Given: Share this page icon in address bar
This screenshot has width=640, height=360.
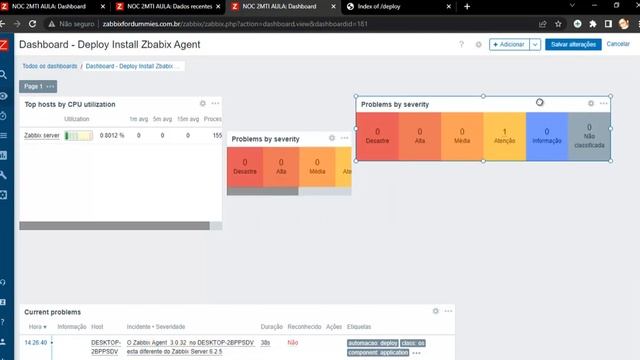Looking at the screenshot, I should click(x=542, y=24).
